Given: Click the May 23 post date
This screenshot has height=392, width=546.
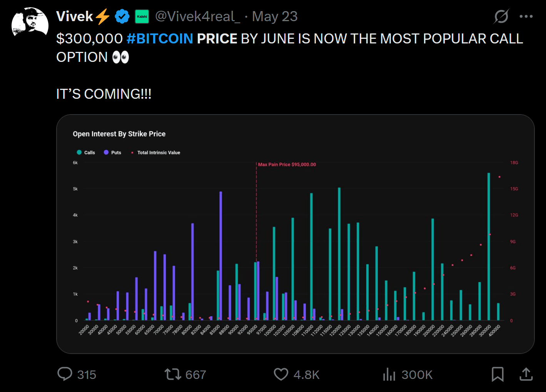Looking at the screenshot, I should click(x=275, y=17).
